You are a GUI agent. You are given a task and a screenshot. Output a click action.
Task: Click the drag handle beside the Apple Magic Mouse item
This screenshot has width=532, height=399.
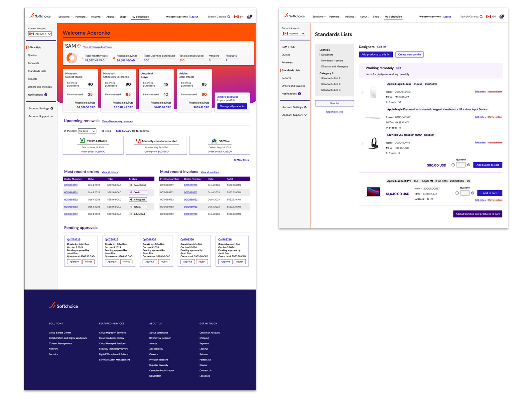coord(362,92)
